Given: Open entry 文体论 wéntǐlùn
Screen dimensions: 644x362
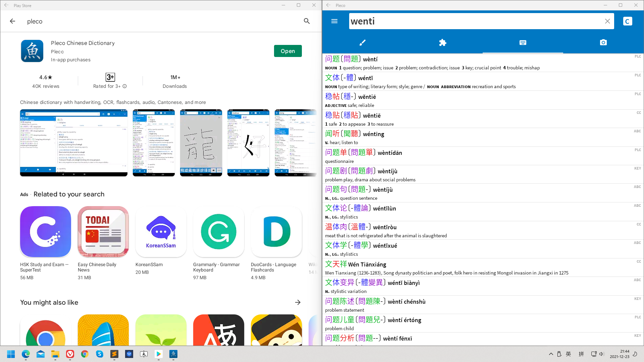Looking at the screenshot, I should [x=483, y=212].
